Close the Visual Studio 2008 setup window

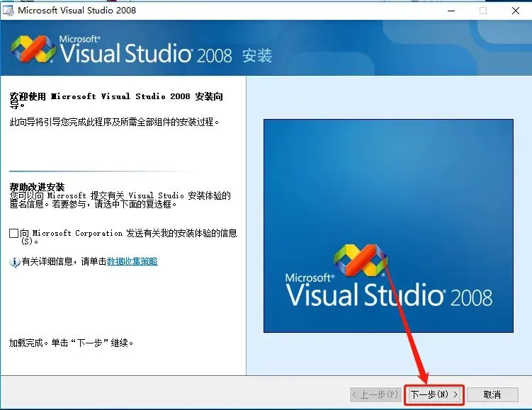(x=516, y=11)
